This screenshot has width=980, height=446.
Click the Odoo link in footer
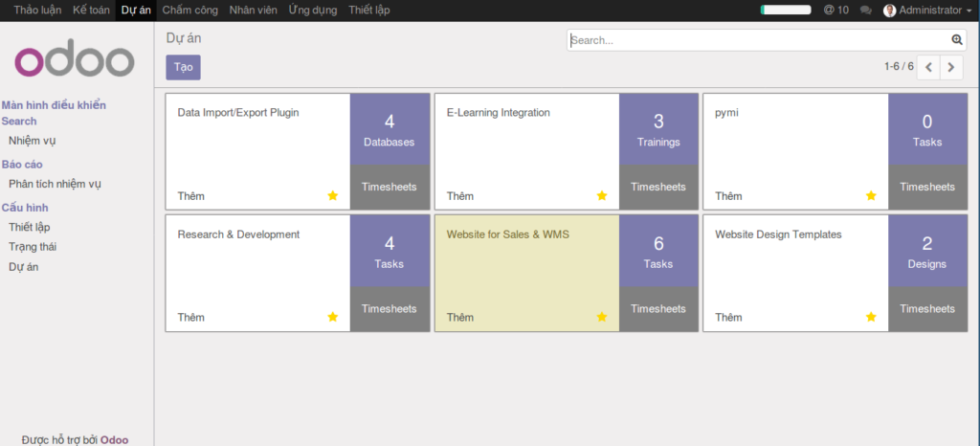[115, 439]
